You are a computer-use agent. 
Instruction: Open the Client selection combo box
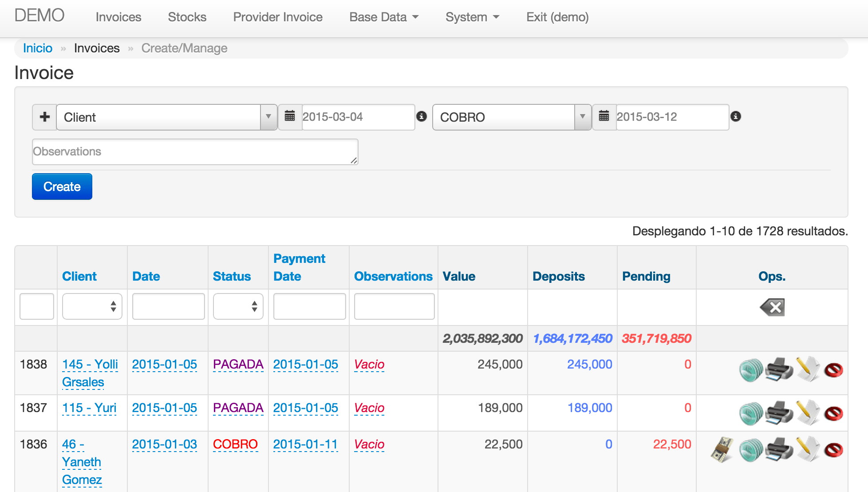(167, 117)
